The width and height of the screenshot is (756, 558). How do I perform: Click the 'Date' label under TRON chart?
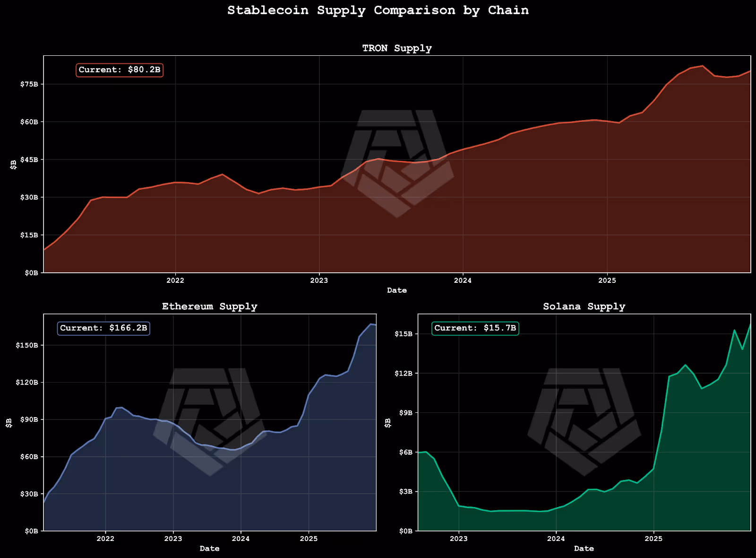(397, 290)
